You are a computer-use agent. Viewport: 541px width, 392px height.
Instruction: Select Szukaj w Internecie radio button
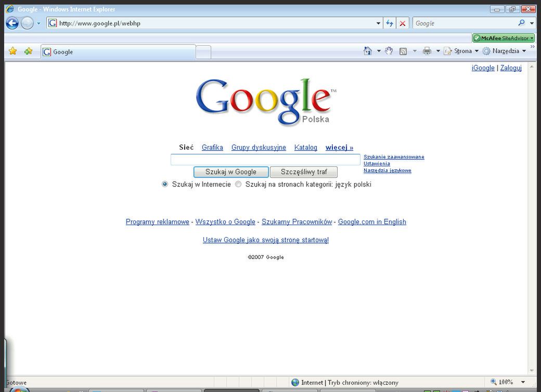coord(165,185)
